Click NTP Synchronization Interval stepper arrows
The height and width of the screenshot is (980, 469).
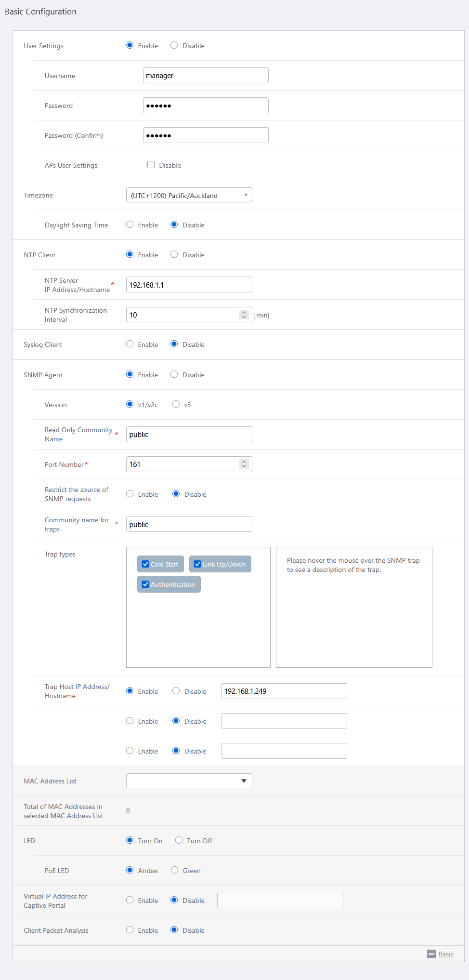pos(244,315)
